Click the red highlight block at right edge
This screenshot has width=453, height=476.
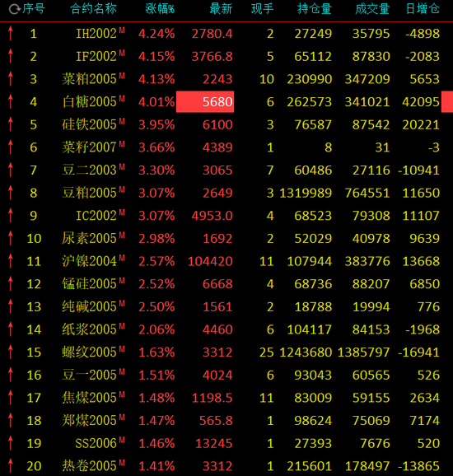(x=447, y=101)
